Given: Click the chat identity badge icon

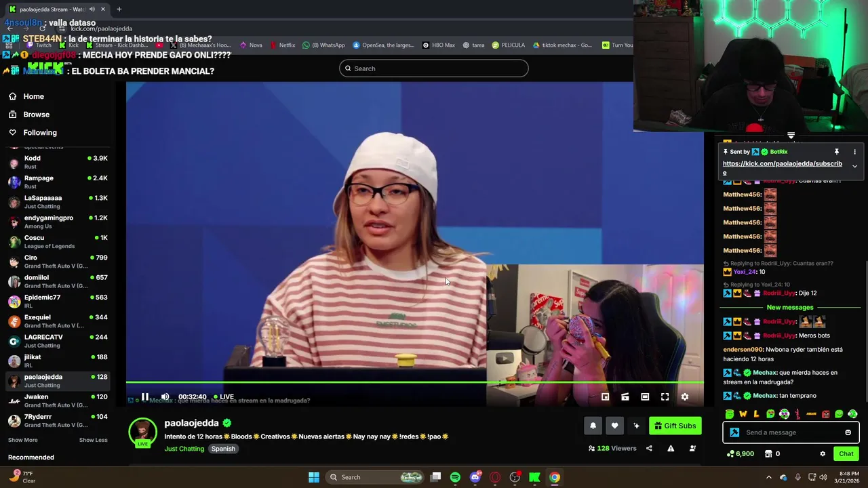Looking at the screenshot, I should [734, 432].
